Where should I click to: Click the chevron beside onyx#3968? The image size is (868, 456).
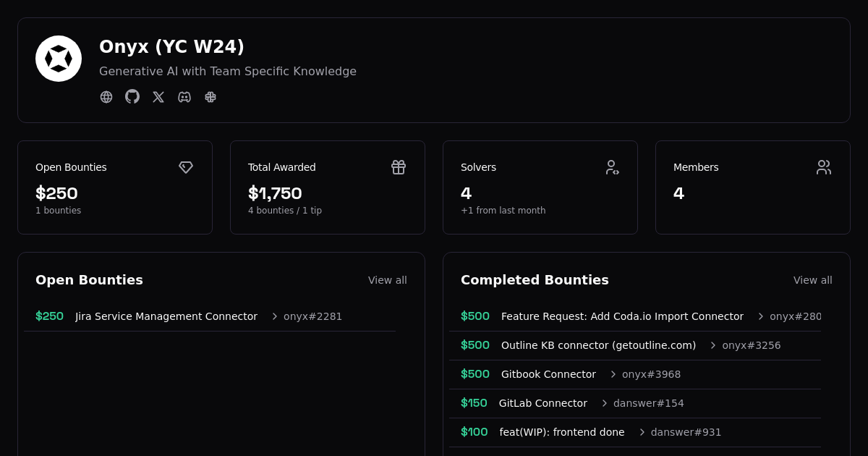coord(613,374)
